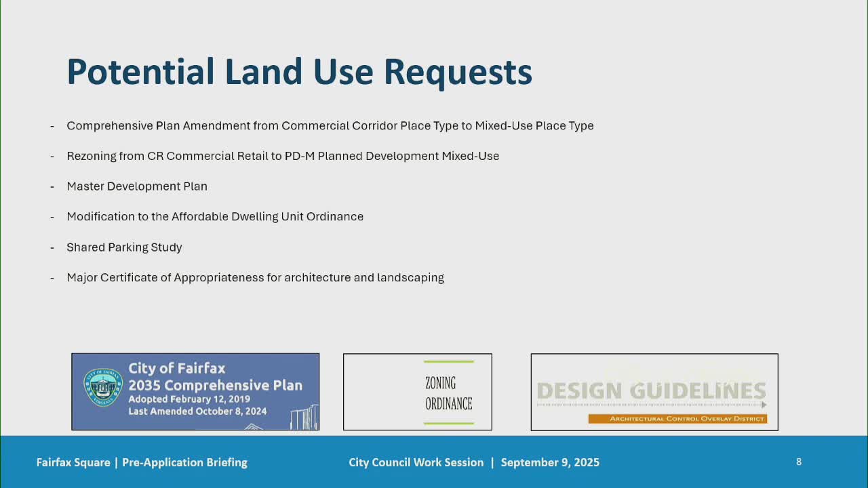Select the 'Shared Parking Study' bullet

point(124,247)
